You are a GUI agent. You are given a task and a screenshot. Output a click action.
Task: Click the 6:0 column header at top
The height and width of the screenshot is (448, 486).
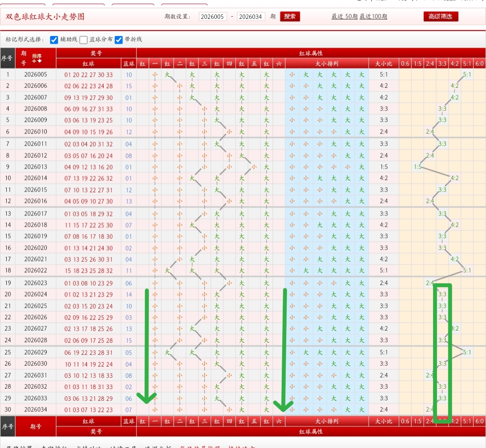pyautogui.click(x=479, y=64)
